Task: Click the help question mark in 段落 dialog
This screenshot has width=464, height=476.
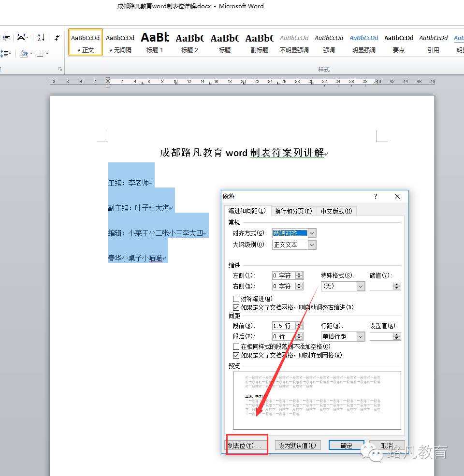Action: (x=376, y=196)
